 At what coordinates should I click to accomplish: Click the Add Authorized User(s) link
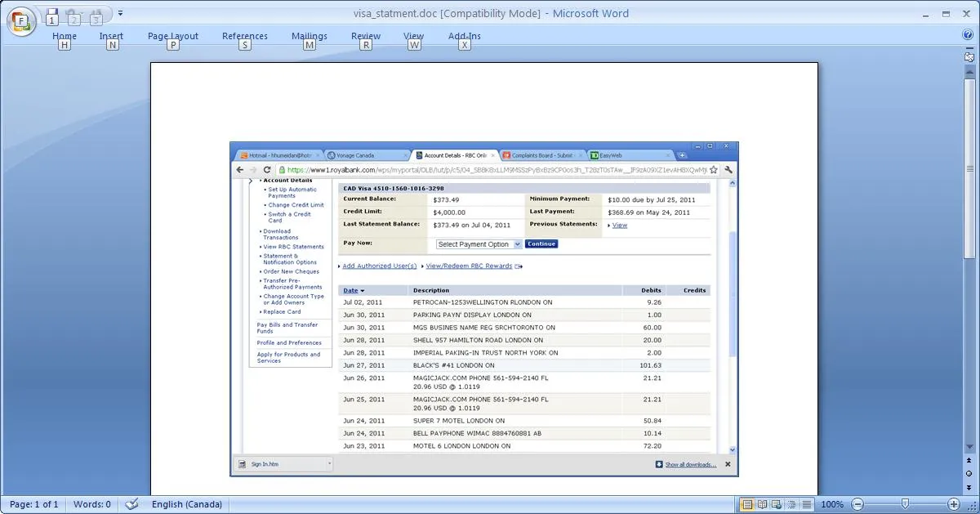[380, 266]
